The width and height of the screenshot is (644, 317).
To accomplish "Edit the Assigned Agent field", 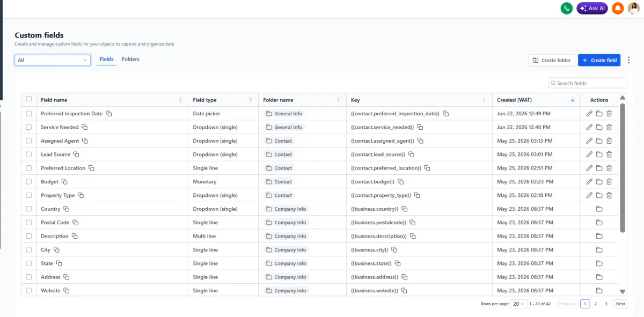I will (x=589, y=141).
